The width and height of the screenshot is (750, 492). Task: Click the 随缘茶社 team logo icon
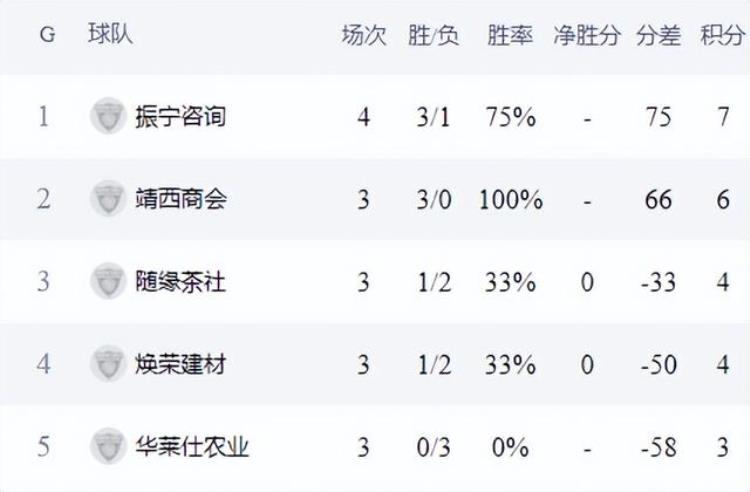107,281
